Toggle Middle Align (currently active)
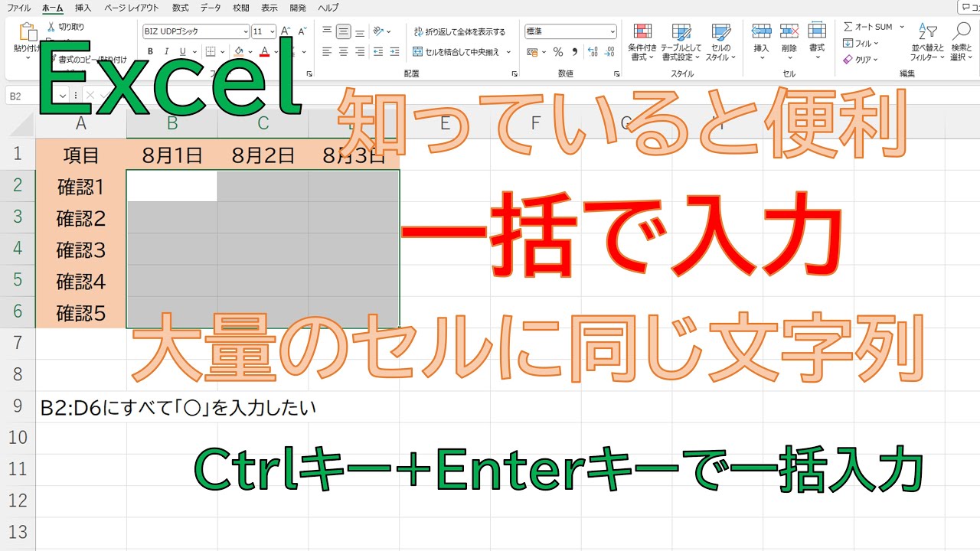This screenshot has width=980, height=551. tap(343, 31)
